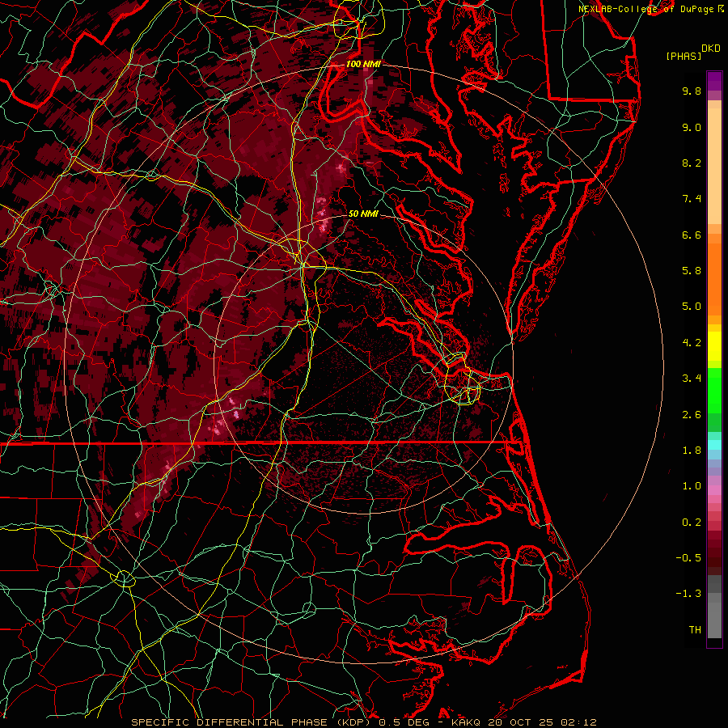The image size is (728, 728).
Task: Select the 7.4 scale label
Action: point(692,199)
